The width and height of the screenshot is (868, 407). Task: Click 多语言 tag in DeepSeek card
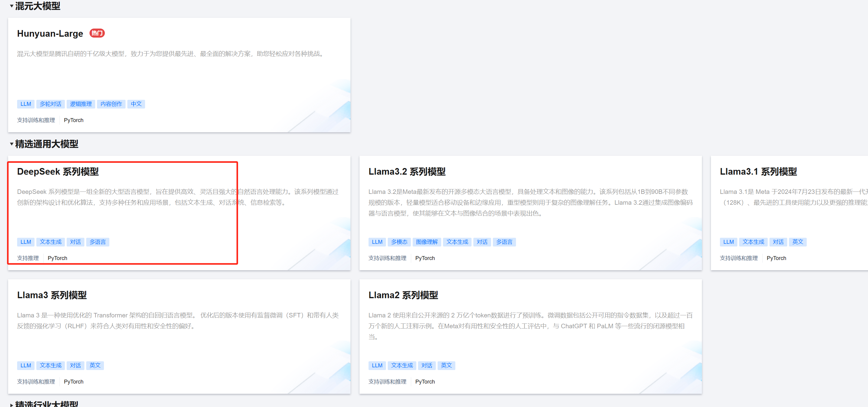97,242
